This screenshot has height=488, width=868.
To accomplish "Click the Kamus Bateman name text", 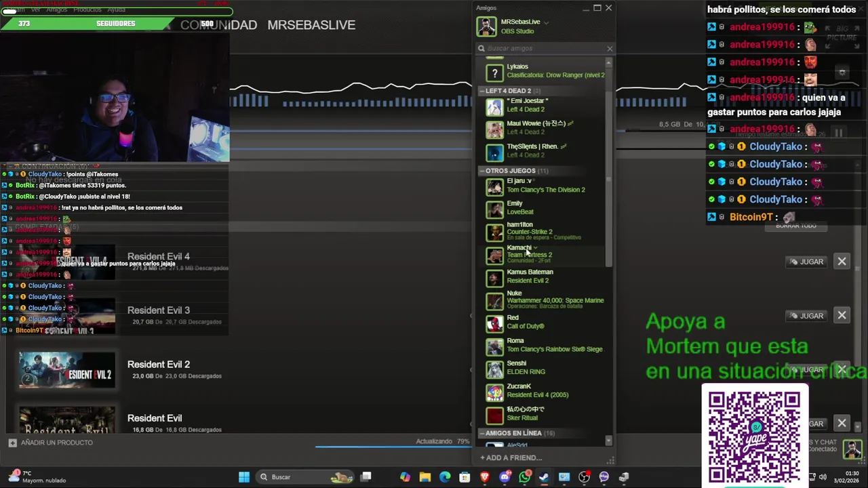I will point(530,272).
